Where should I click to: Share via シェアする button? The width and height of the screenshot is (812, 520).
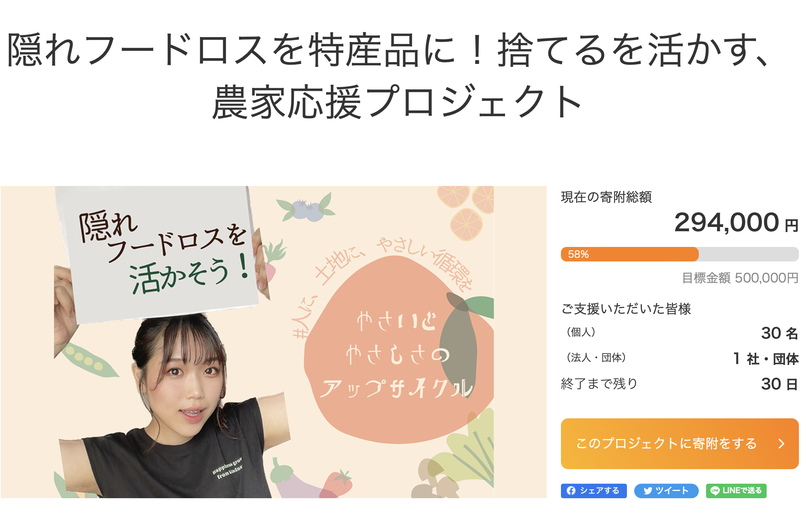coord(594,491)
